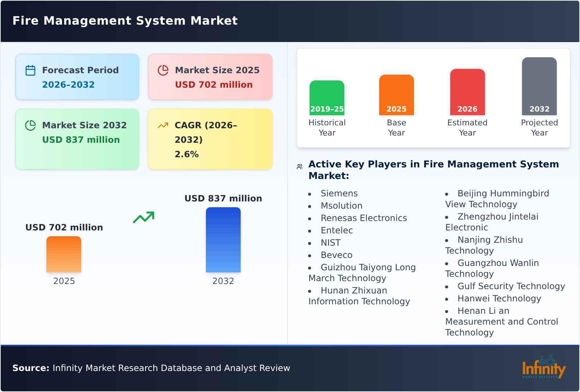Select the trend arrow icon in the CAGR card
The width and height of the screenshot is (580, 392).
[163, 125]
